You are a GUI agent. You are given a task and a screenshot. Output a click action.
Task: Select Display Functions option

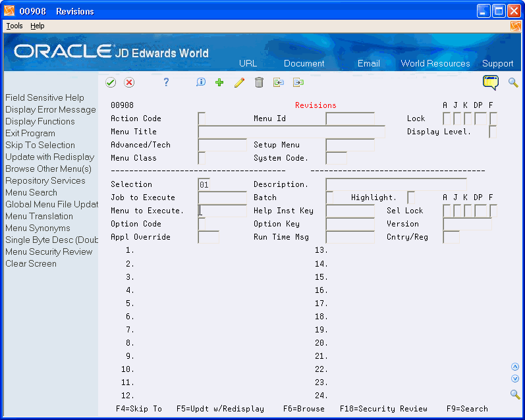pyautogui.click(x=40, y=121)
